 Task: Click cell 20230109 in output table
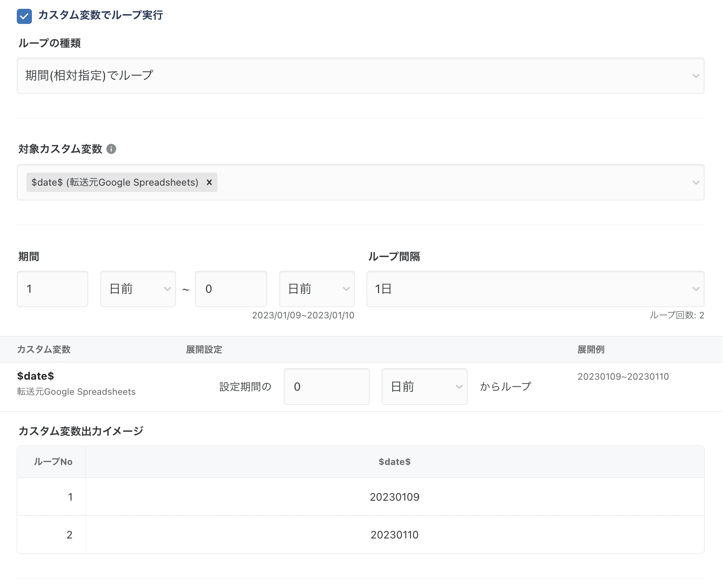pyautogui.click(x=395, y=497)
